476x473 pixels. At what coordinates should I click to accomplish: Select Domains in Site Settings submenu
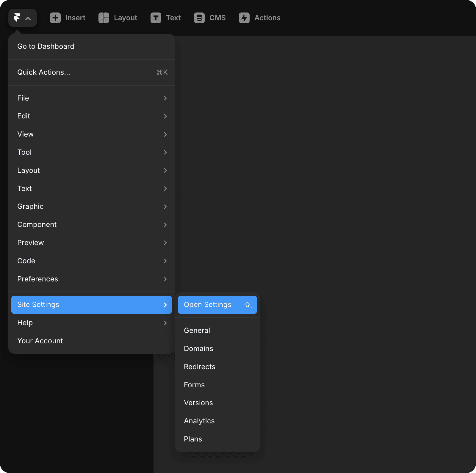[x=198, y=349]
